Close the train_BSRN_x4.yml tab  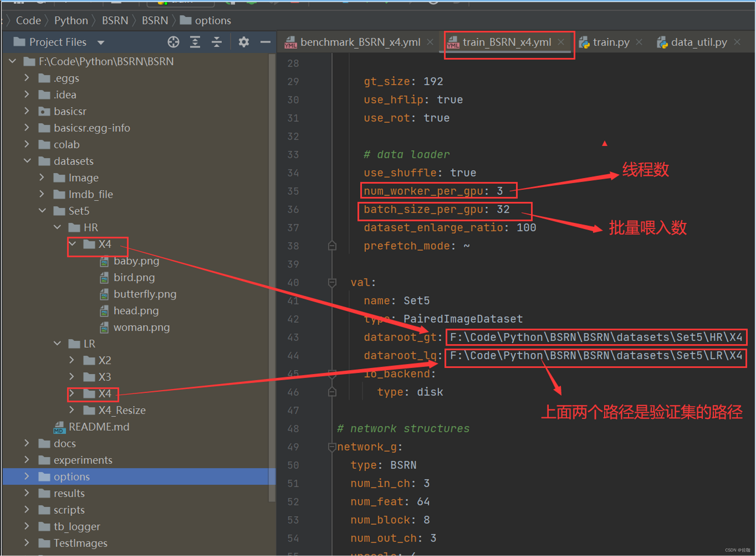561,42
